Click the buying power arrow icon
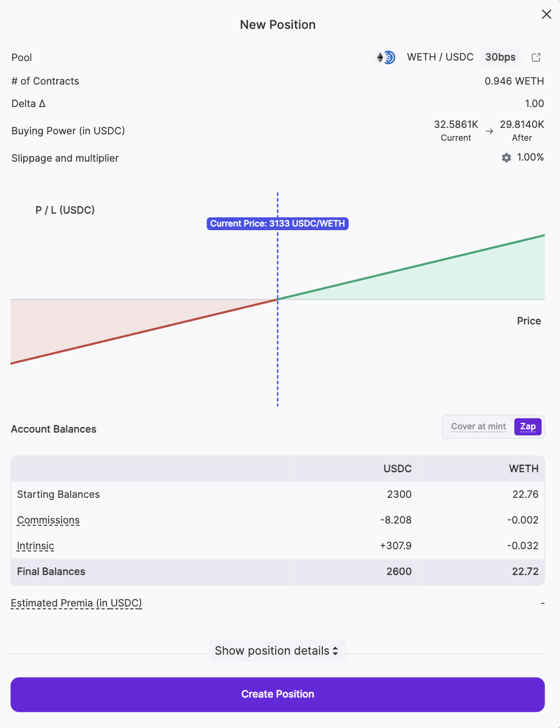560x728 pixels. point(489,131)
